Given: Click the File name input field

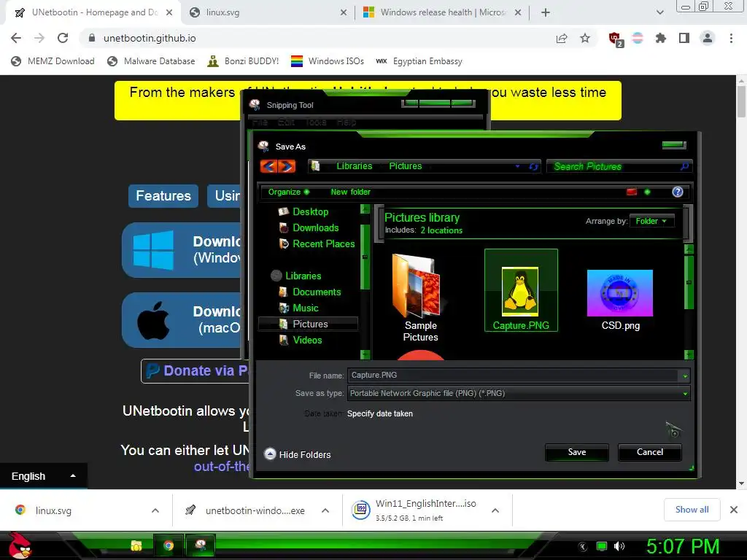Looking at the screenshot, I should 513,376.
